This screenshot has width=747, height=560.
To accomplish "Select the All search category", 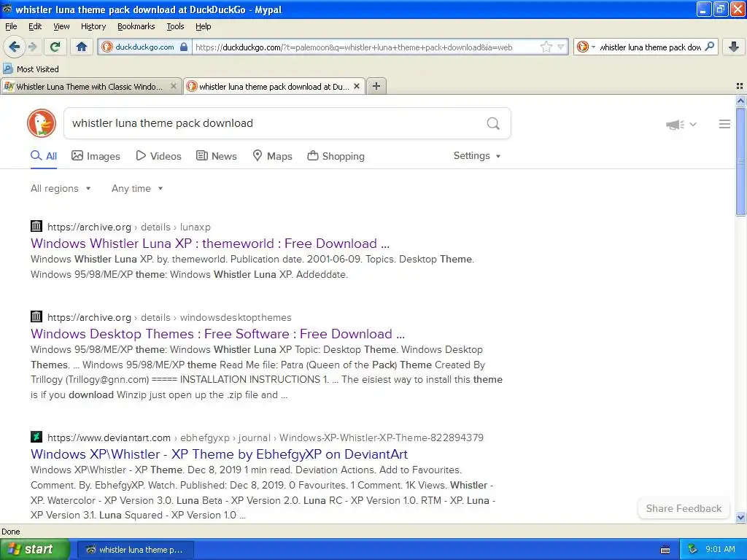I will tap(44, 156).
